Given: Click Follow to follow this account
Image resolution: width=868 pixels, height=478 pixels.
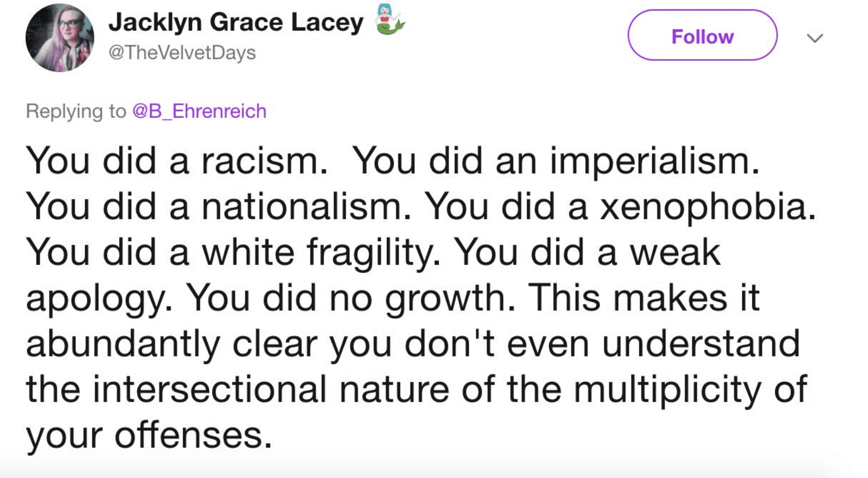Looking at the screenshot, I should click(x=703, y=37).
